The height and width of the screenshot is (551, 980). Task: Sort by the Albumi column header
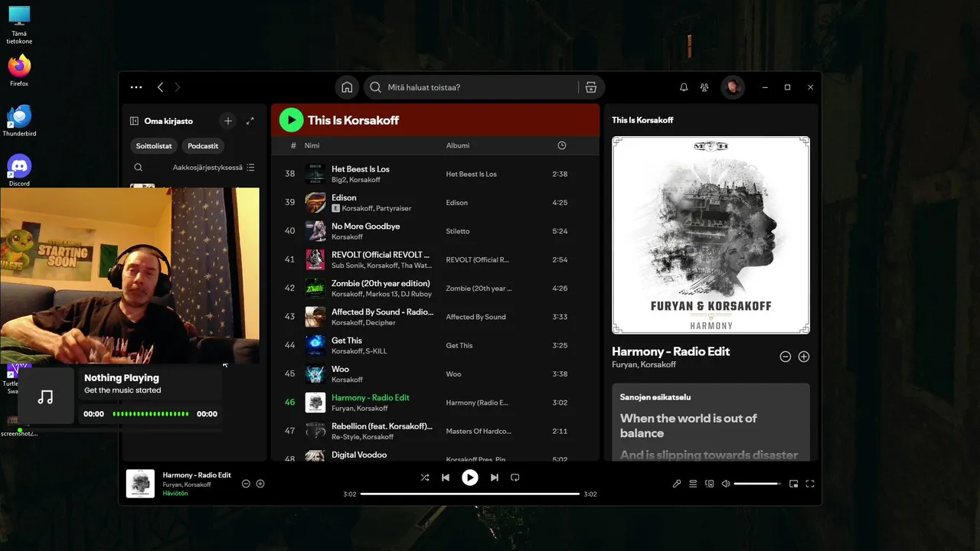coord(458,145)
